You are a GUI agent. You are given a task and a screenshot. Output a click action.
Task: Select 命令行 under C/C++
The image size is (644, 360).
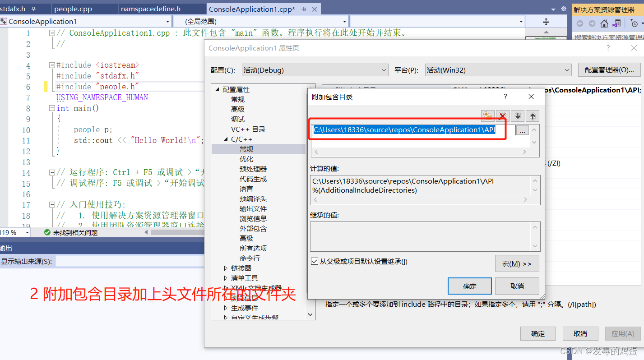tap(250, 258)
